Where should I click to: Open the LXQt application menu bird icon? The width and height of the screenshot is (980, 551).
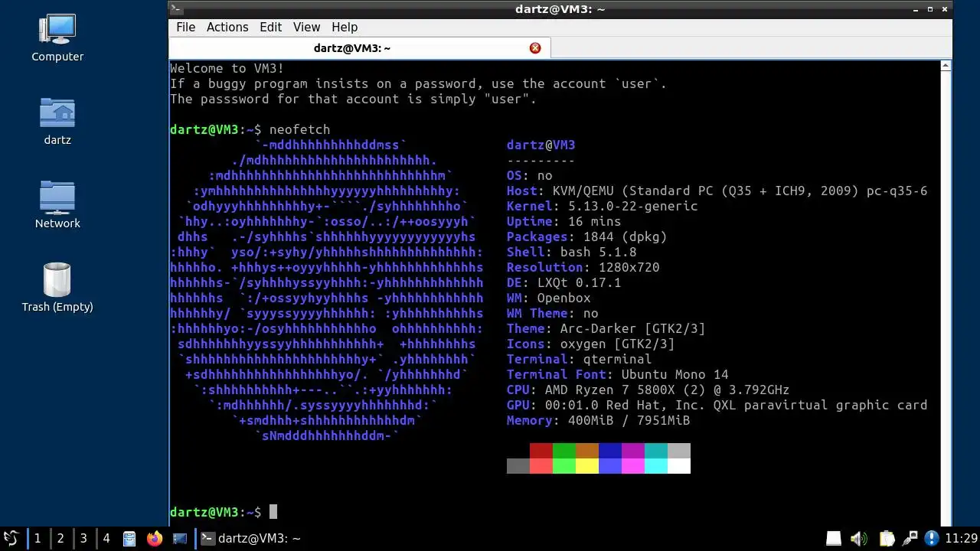[11, 538]
